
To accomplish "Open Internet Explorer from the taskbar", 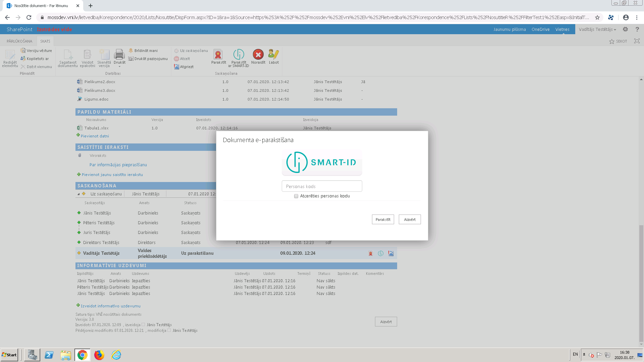I will coord(116,355).
